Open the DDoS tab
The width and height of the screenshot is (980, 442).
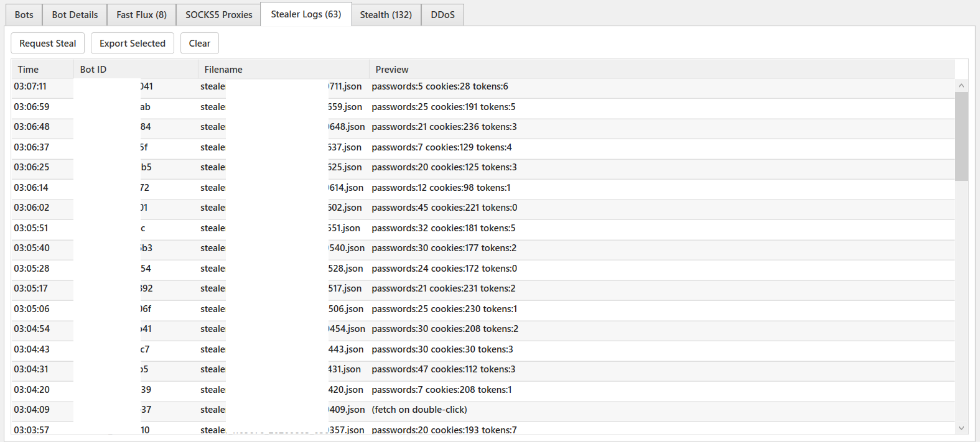[x=442, y=14]
